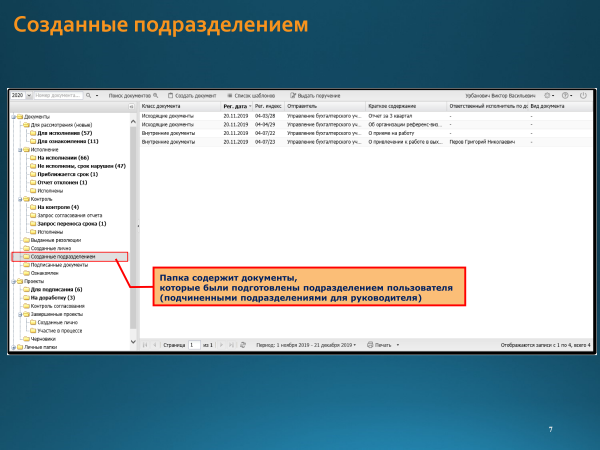Viewport: 600px width, 450px height.
Task: Click the Печать printer button
Action: 378,344
